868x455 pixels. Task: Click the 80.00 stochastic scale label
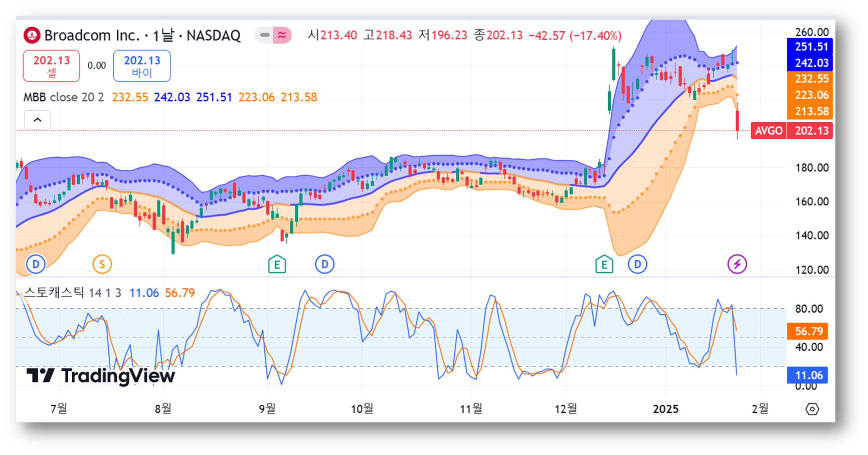click(809, 309)
